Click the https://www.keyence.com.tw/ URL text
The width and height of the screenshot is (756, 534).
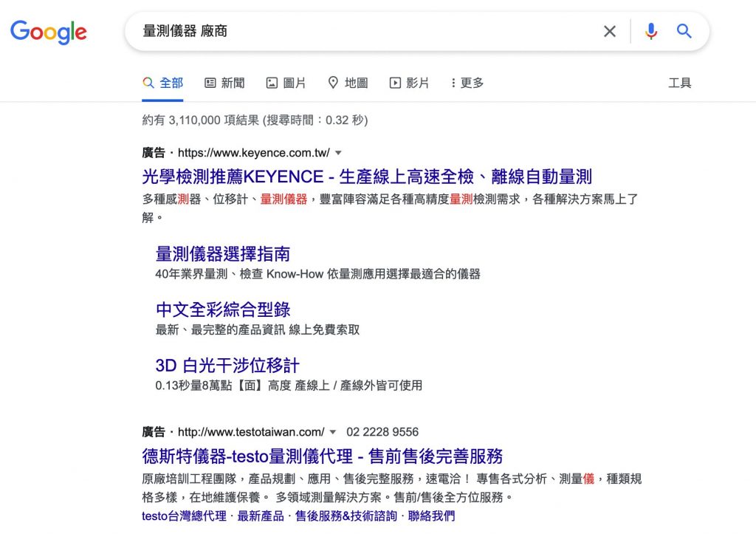[x=254, y=153]
